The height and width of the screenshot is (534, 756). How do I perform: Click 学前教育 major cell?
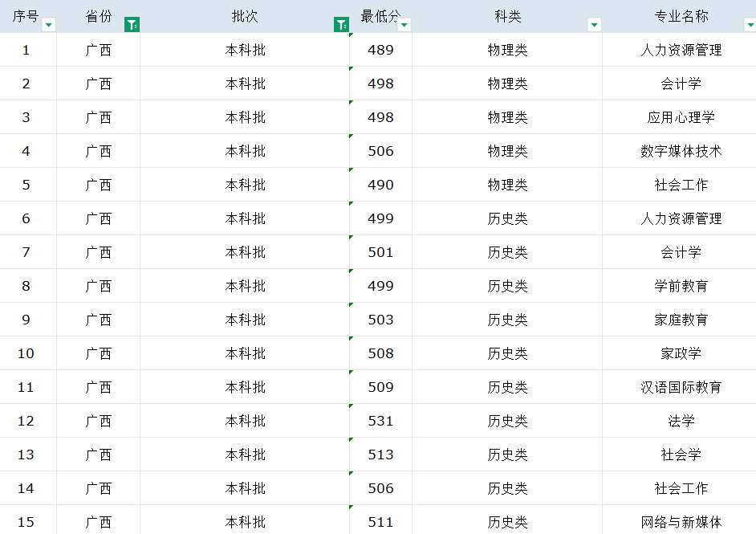(x=681, y=286)
